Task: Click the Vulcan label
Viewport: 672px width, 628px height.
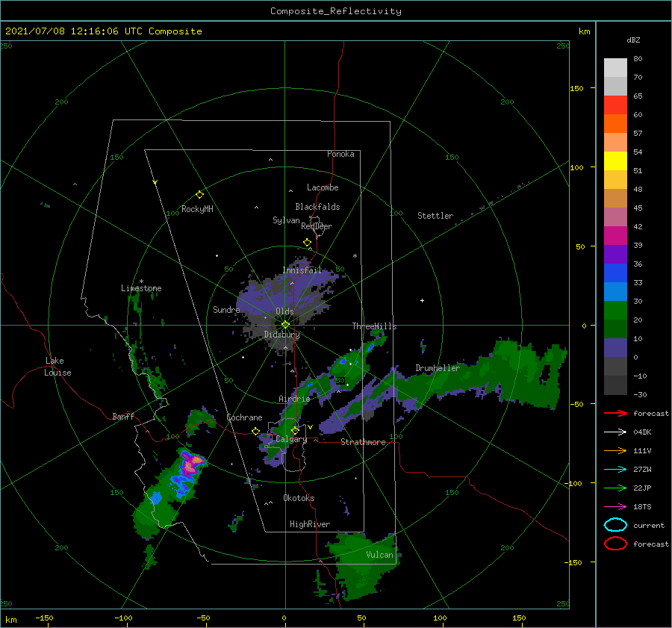Action: point(379,555)
